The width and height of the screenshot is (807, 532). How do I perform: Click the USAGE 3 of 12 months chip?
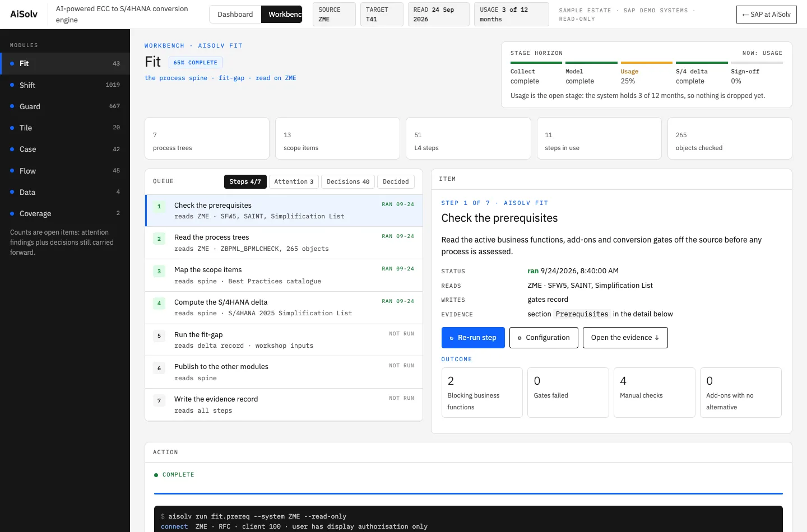(x=512, y=15)
